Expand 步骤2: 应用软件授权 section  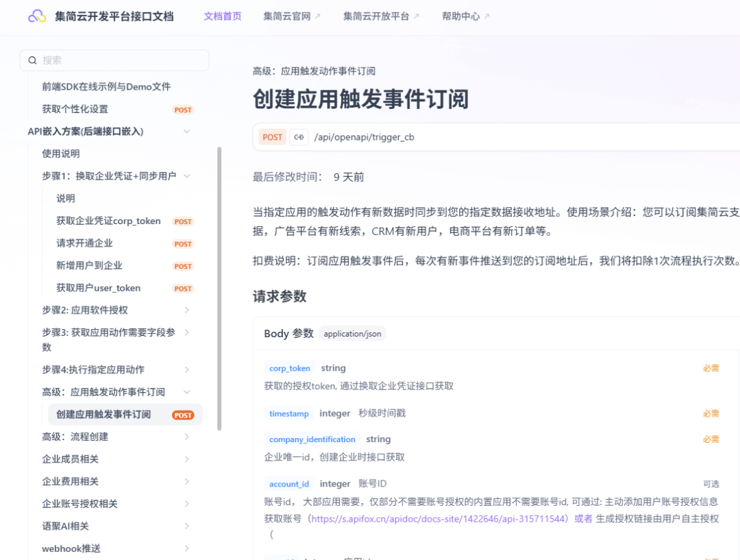coord(186,311)
